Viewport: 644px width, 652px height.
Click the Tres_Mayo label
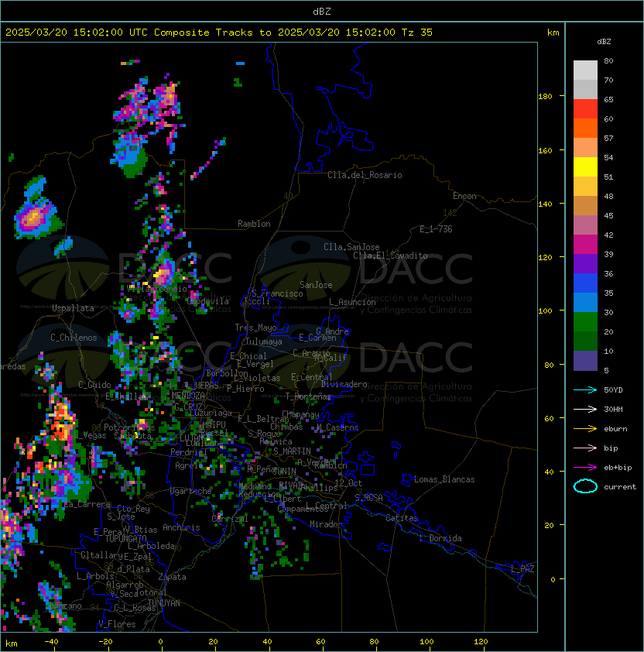(x=255, y=328)
